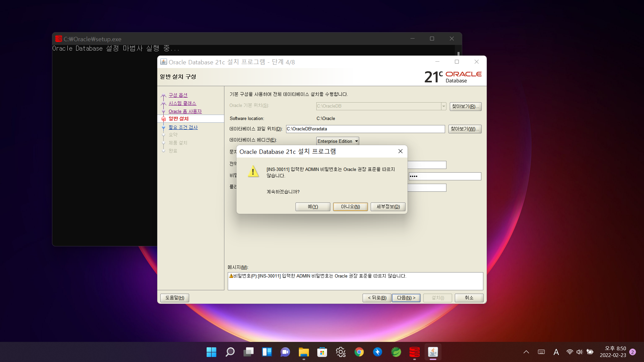Open Google Chrome from taskbar
644x362 pixels.
point(359,352)
